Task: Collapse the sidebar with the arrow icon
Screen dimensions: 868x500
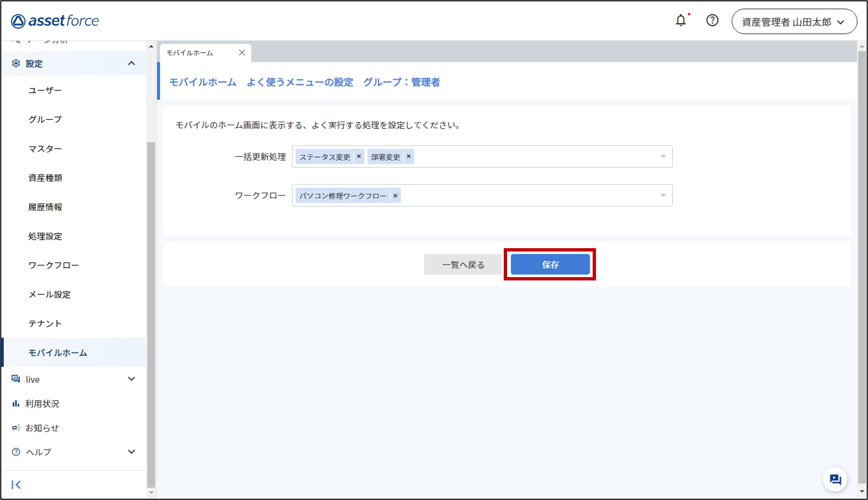Action: tap(16, 485)
